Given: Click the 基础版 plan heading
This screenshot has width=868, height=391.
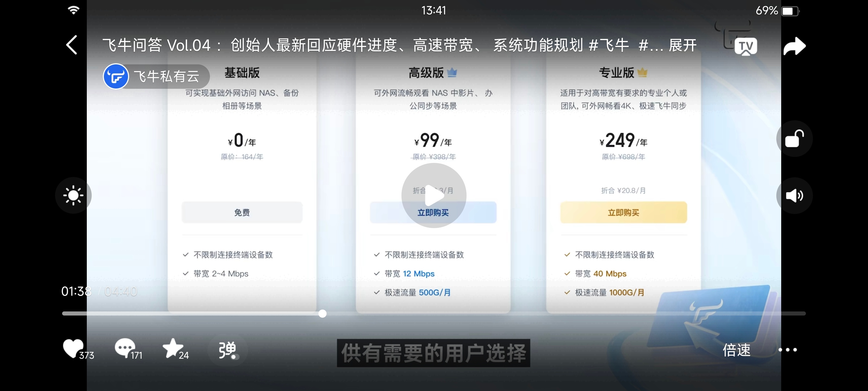Looking at the screenshot, I should [x=242, y=72].
